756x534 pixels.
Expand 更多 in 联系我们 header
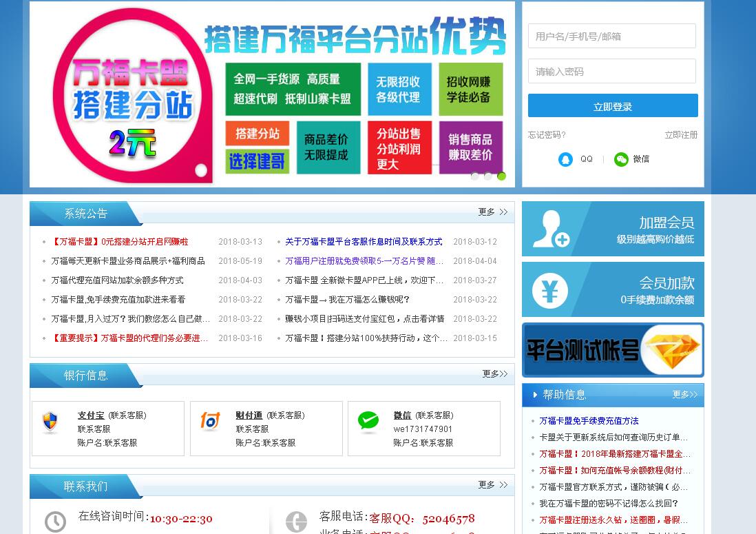(x=493, y=485)
